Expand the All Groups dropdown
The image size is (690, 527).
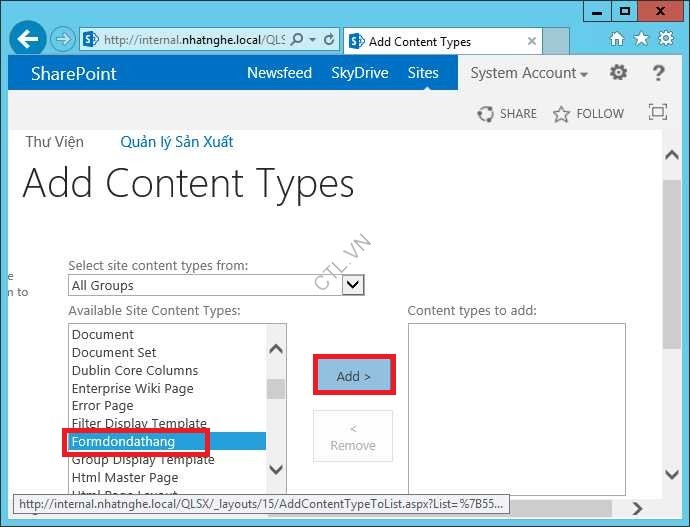353,285
